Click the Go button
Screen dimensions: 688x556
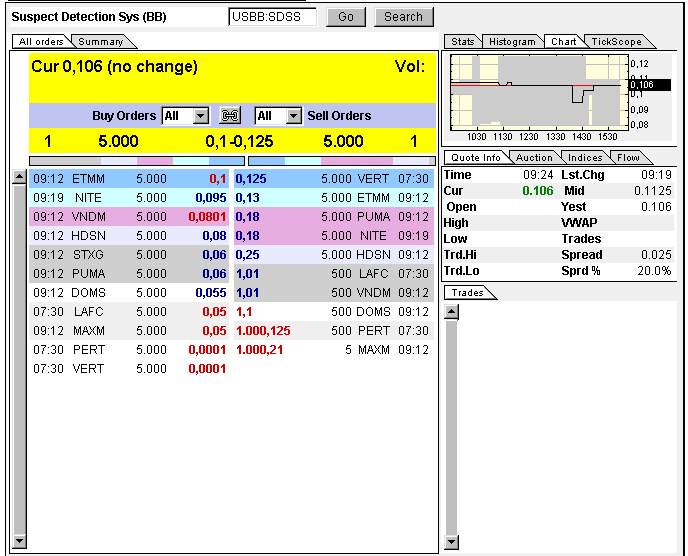click(x=346, y=17)
